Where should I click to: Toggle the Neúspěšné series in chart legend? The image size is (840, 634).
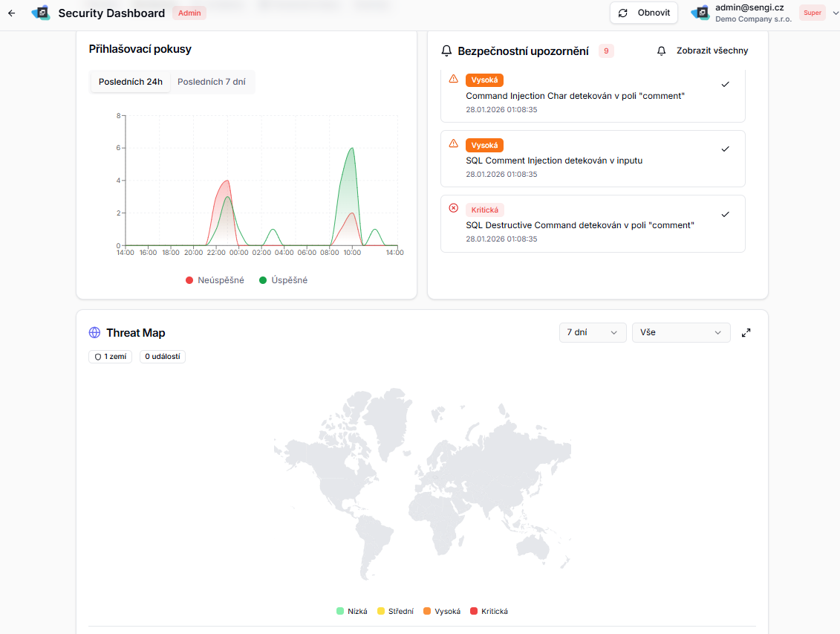pyautogui.click(x=215, y=279)
